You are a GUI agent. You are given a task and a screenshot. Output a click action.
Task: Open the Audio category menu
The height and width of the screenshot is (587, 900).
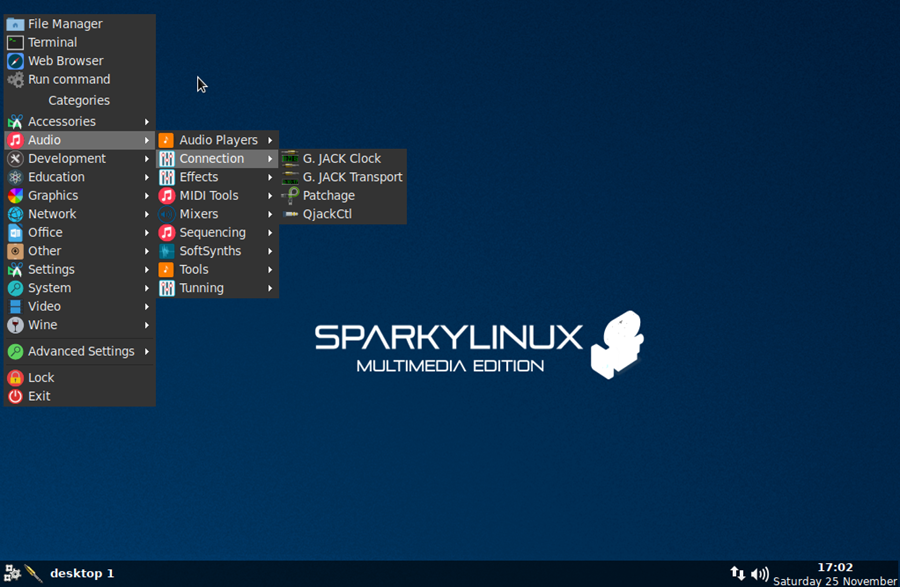click(80, 140)
